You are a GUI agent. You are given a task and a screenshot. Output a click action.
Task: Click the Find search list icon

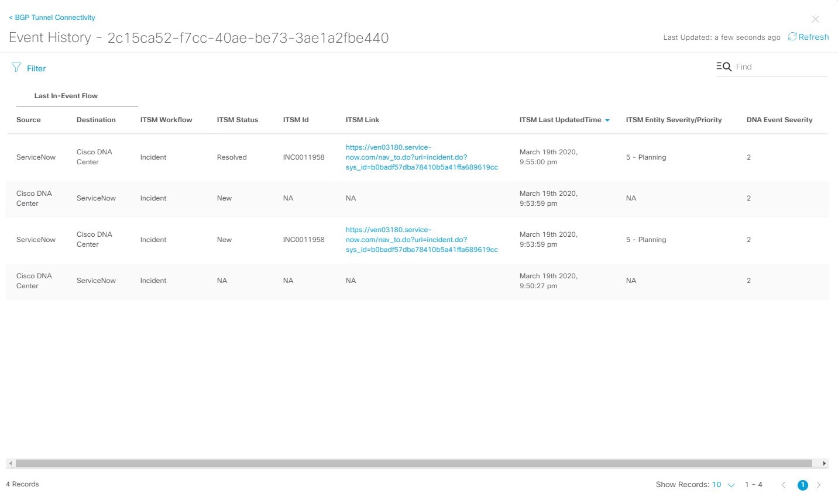(724, 67)
